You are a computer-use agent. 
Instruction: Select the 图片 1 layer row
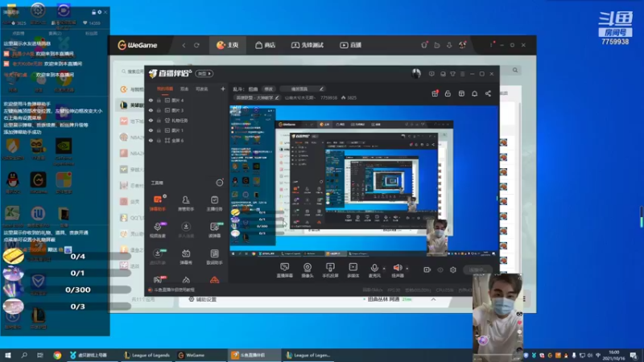tap(187, 130)
